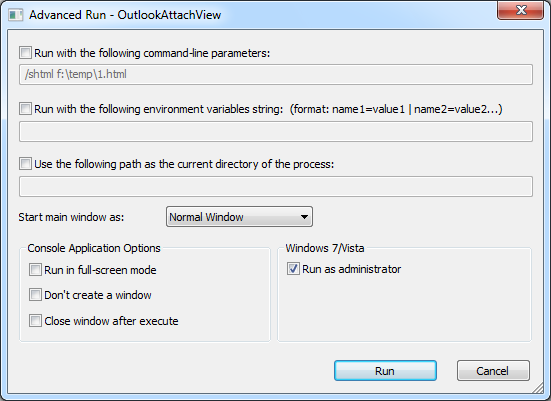The height and width of the screenshot is (401, 551).
Task: Click the command-line parameters text field
Action: (x=276, y=74)
